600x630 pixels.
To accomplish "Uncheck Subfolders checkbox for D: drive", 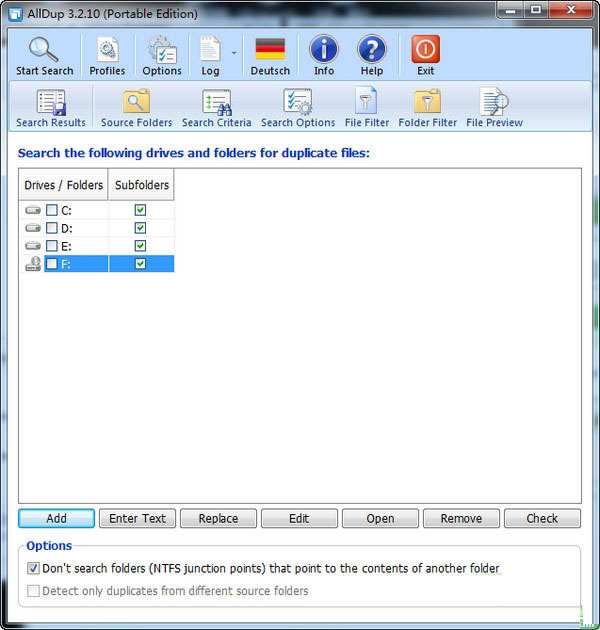I will tap(140, 228).
